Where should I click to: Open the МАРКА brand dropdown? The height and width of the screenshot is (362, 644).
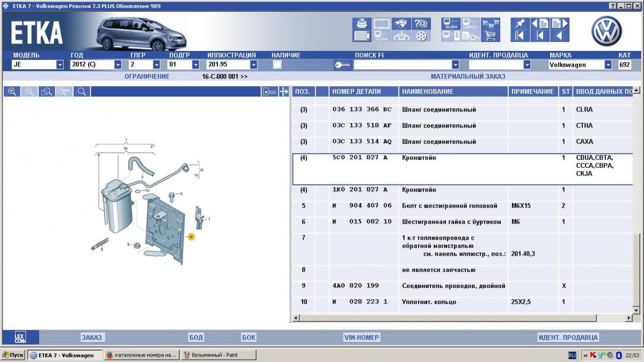608,64
